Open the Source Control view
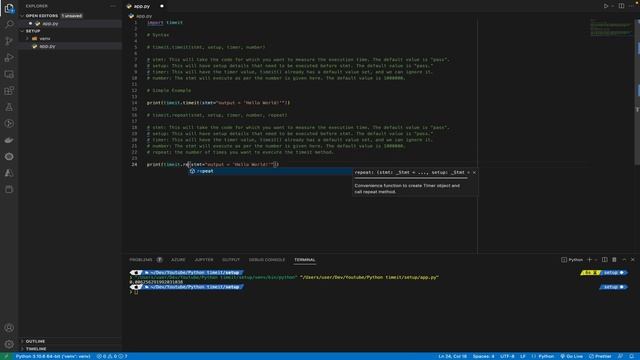The image size is (640, 360). tap(9, 41)
